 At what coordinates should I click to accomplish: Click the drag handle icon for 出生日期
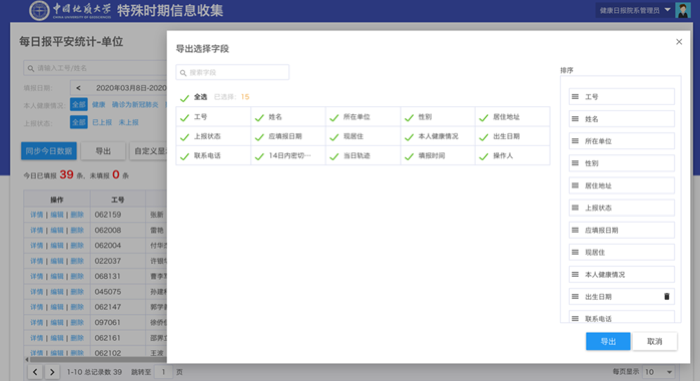(575, 297)
